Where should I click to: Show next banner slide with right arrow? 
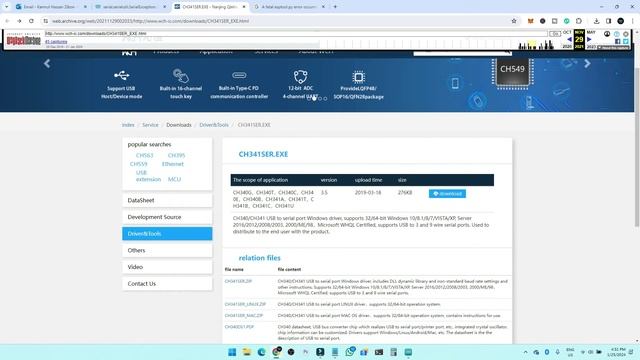tap(587, 64)
